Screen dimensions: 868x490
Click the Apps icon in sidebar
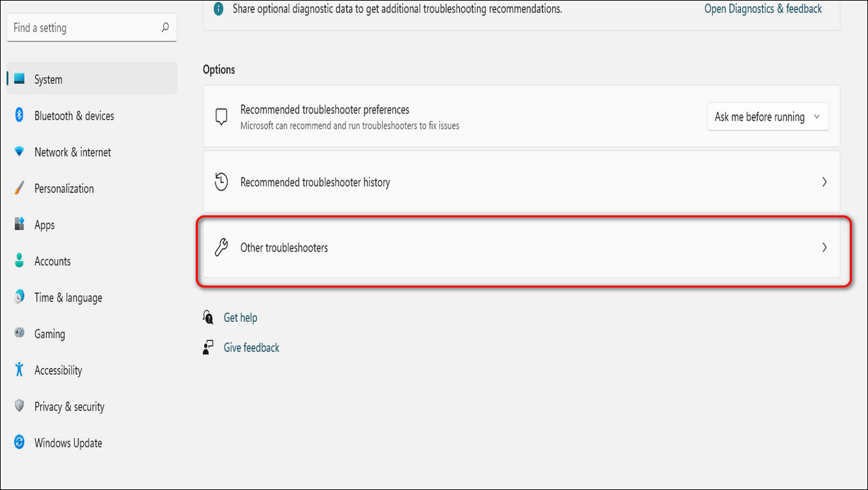[20, 225]
